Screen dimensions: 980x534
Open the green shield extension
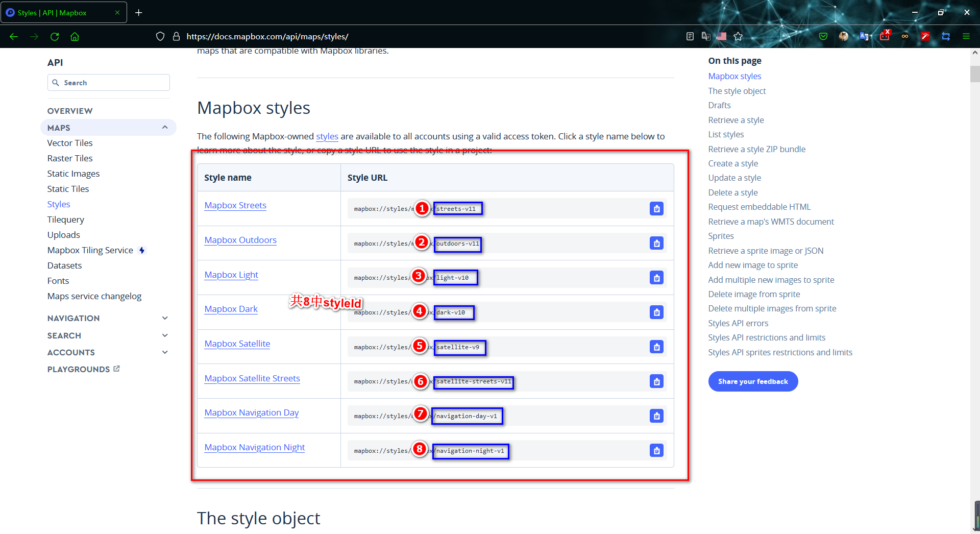click(x=823, y=36)
